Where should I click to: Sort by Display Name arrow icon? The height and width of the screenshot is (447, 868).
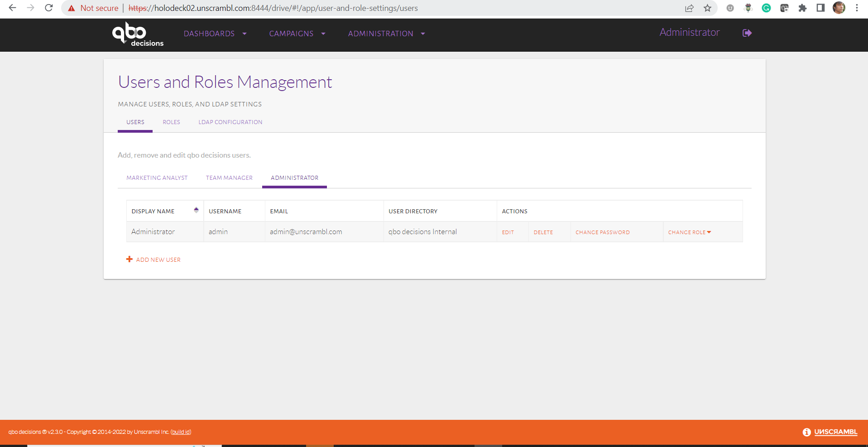(196, 210)
